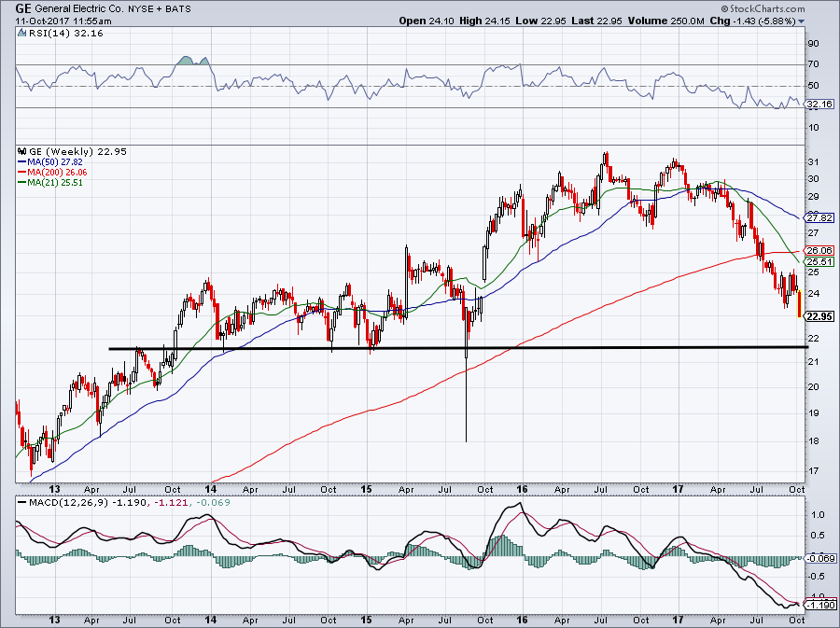The image size is (840, 628).
Task: Click the MA(50) 27.82 legend text
Action: 55,162
